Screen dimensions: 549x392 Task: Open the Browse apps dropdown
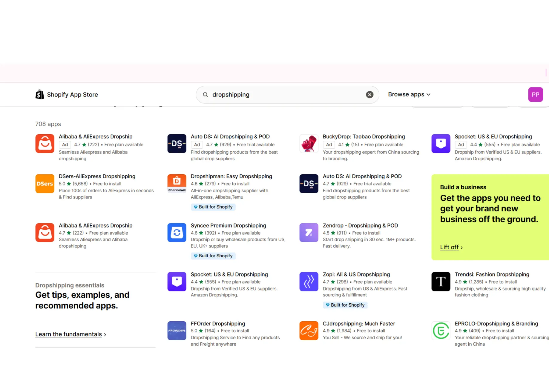click(x=409, y=94)
